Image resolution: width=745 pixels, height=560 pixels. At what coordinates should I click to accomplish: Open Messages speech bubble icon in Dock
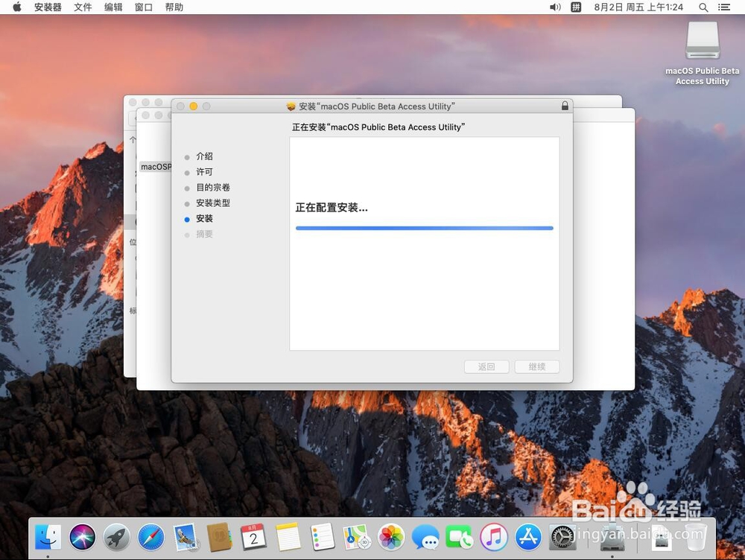click(425, 537)
